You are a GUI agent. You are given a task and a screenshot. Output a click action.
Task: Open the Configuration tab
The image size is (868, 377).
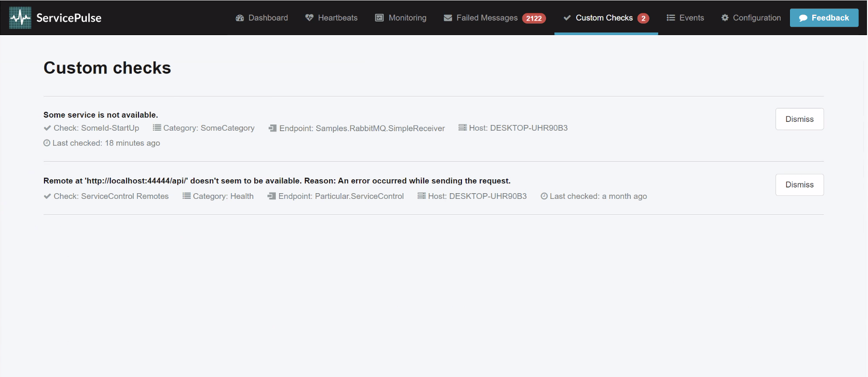tap(751, 18)
